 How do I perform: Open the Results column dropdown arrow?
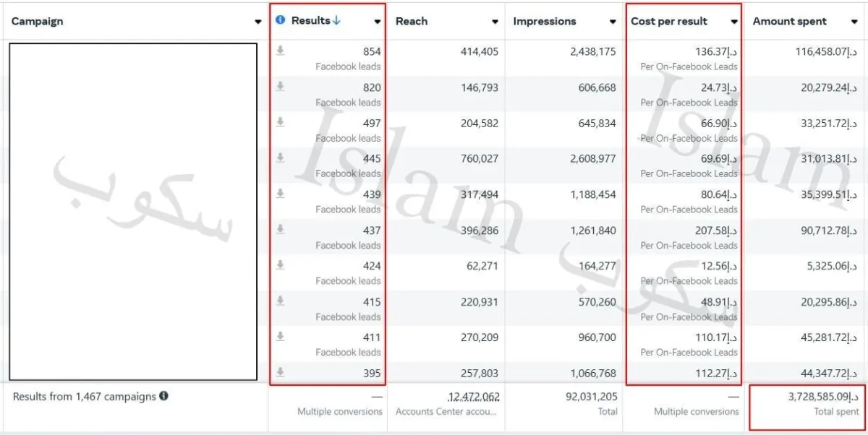click(x=377, y=22)
